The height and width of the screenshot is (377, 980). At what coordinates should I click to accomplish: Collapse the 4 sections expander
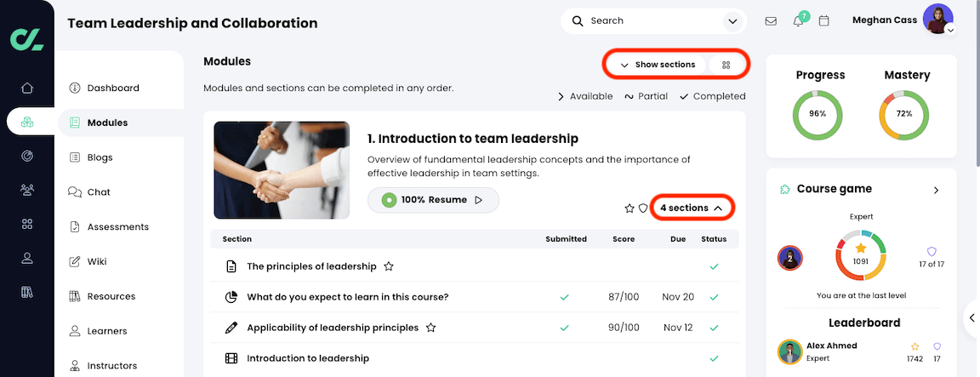click(692, 208)
